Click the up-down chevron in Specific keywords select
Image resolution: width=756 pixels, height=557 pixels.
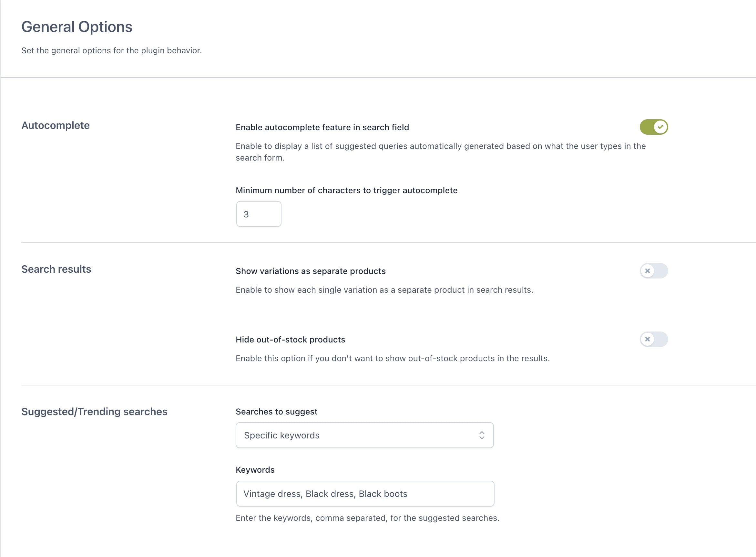pyautogui.click(x=482, y=435)
